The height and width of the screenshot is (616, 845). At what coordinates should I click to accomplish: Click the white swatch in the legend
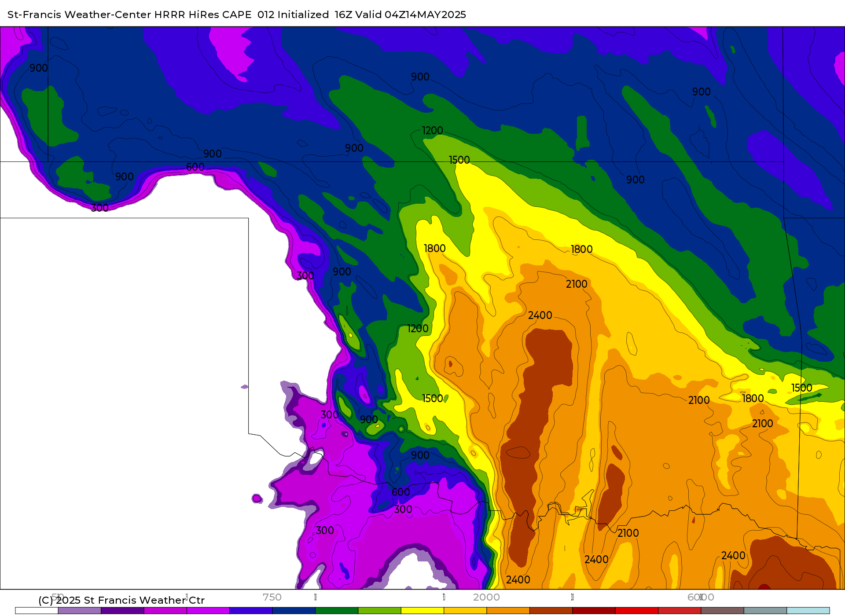37,611
